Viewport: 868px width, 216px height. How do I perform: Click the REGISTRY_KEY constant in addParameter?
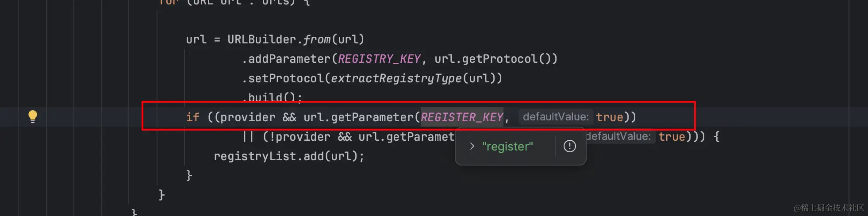point(379,59)
